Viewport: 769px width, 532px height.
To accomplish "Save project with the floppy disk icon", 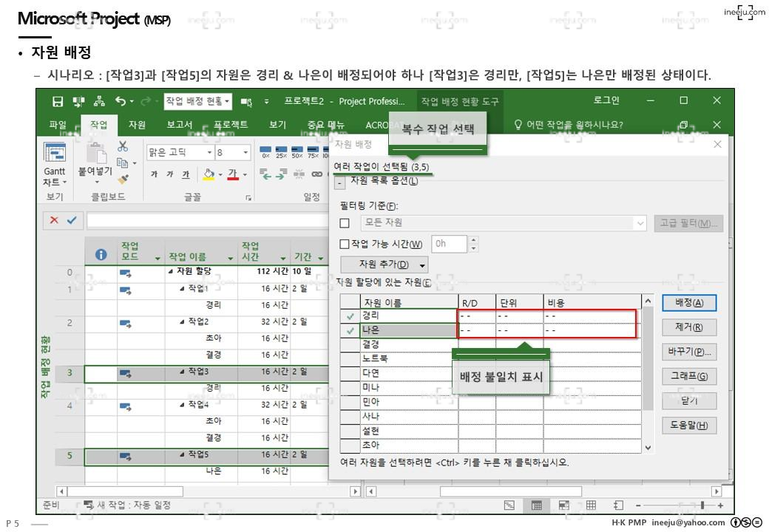I will tap(58, 101).
